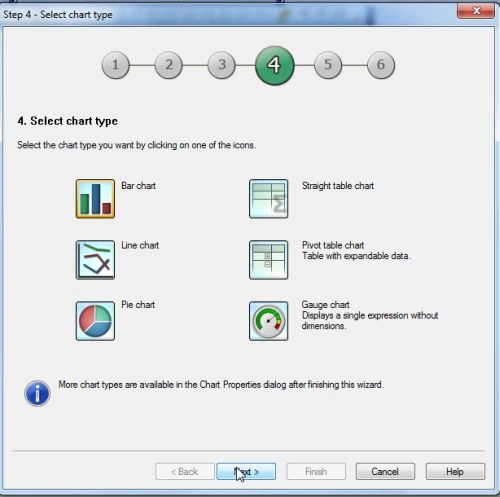Pick the Gauge chart icon
Image resolution: width=500 pixels, height=497 pixels.
269,321
